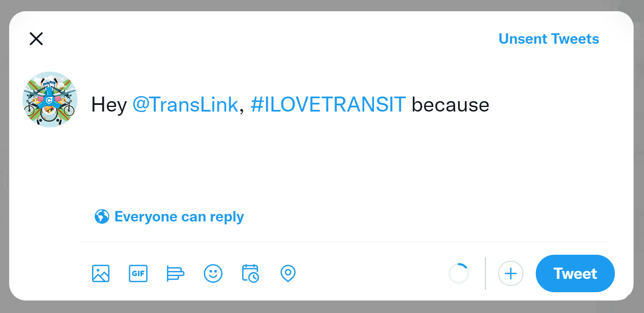
Task: Add a location using the pin icon
Action: pos(288,273)
